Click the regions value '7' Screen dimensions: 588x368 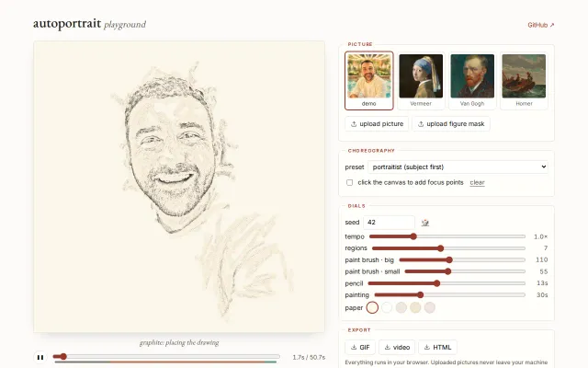[x=546, y=248]
